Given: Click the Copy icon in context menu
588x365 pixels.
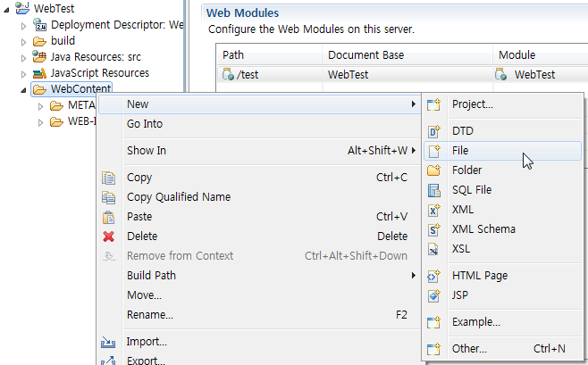Looking at the screenshot, I should coord(109,178).
